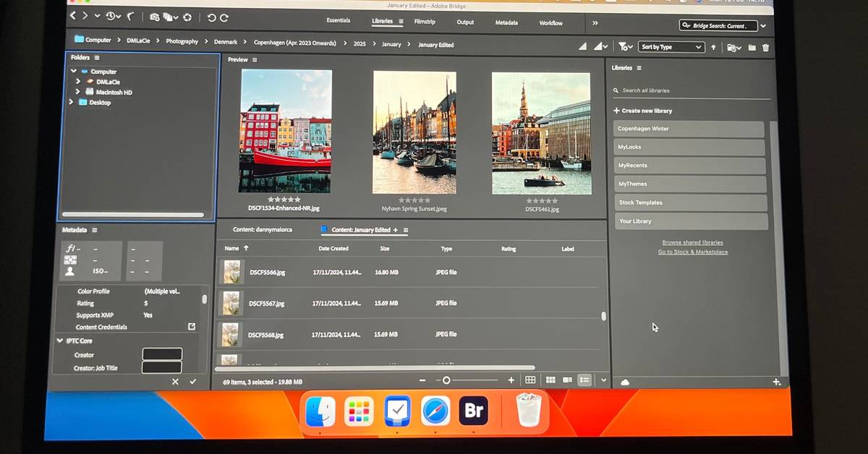Switch to the Filmstrip workspace

(425, 22)
